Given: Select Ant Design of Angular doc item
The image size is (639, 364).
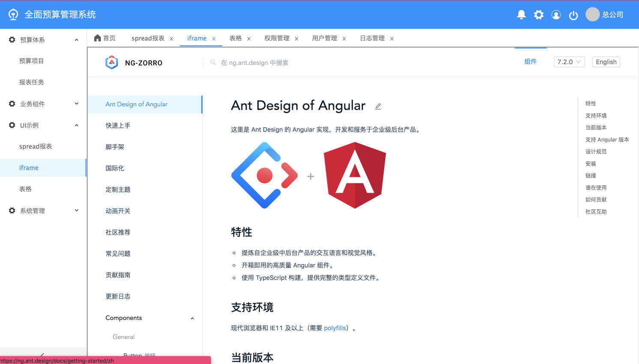Looking at the screenshot, I should coord(145,104).
